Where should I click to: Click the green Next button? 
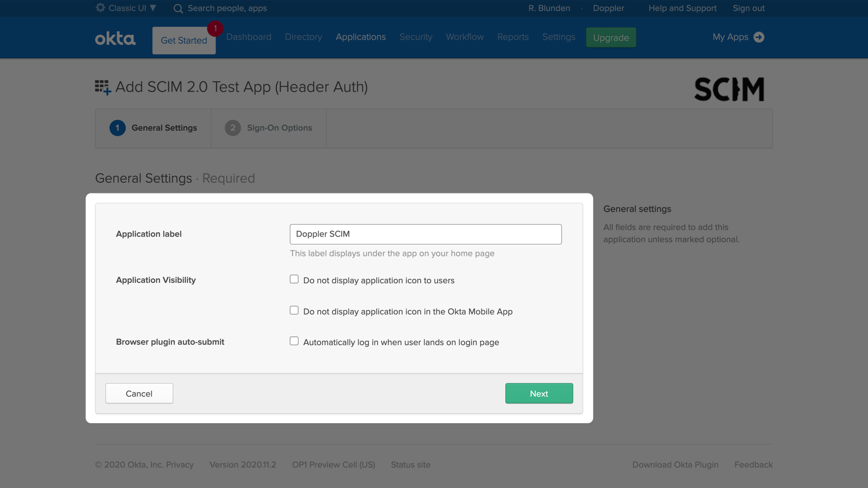coord(539,394)
